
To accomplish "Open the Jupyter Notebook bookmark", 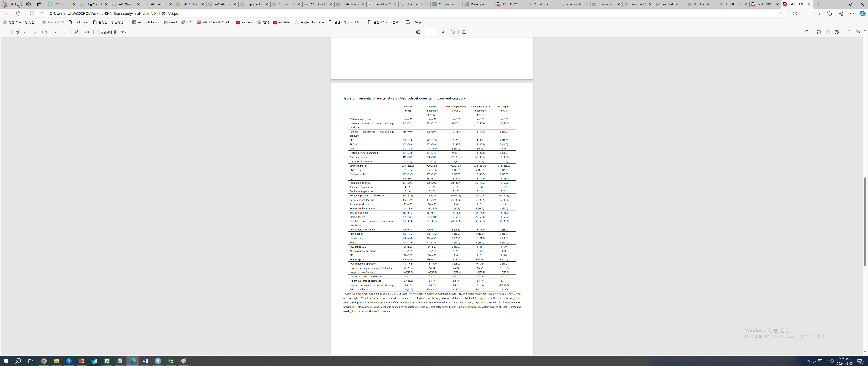I will [309, 22].
